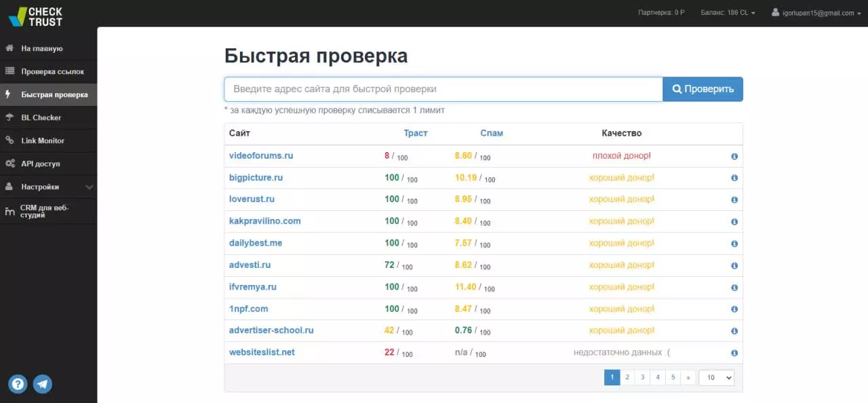Click the user avatar icon in header

776,12
